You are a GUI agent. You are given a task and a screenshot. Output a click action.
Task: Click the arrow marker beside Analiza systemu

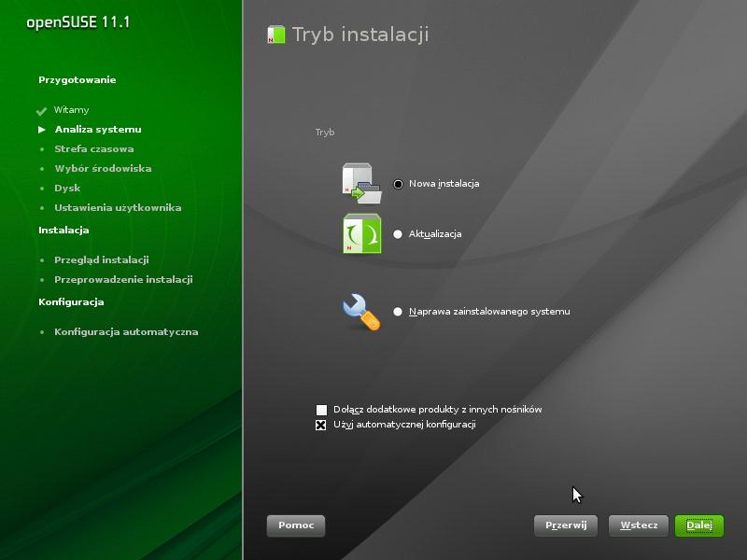42,130
